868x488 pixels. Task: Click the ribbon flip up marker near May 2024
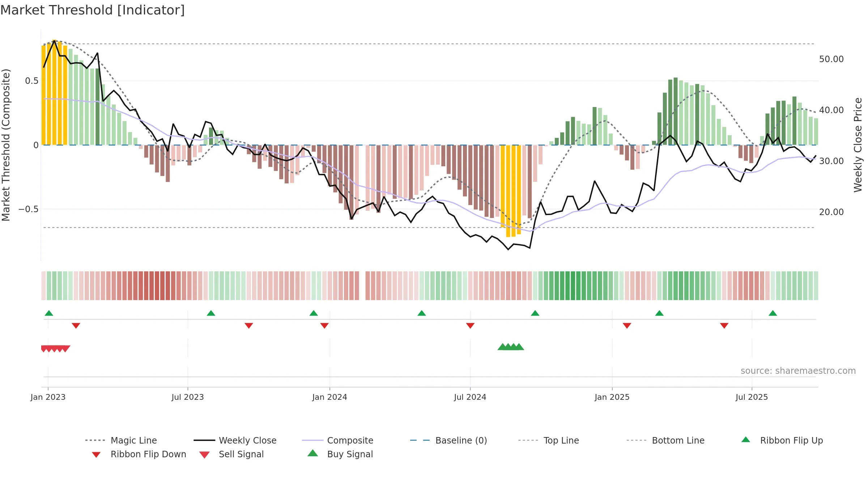[422, 313]
